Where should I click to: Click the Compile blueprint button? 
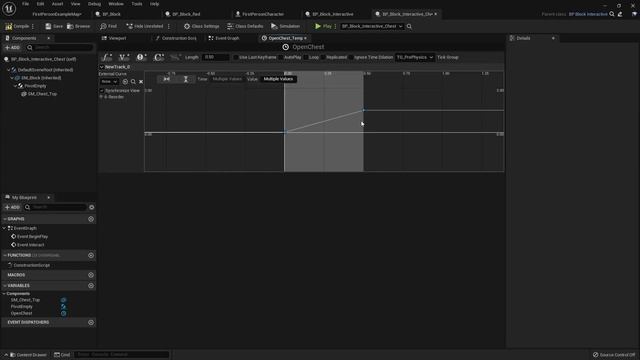click(x=17, y=26)
